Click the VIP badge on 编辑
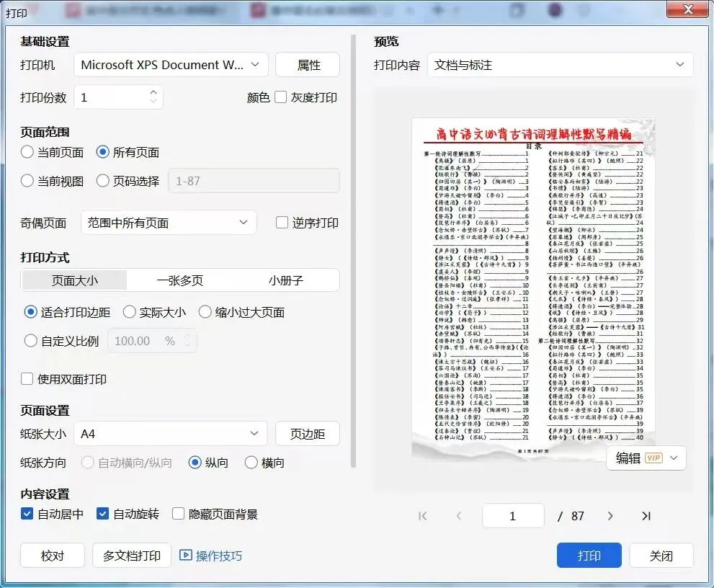The height and width of the screenshot is (588, 714). coord(653,458)
